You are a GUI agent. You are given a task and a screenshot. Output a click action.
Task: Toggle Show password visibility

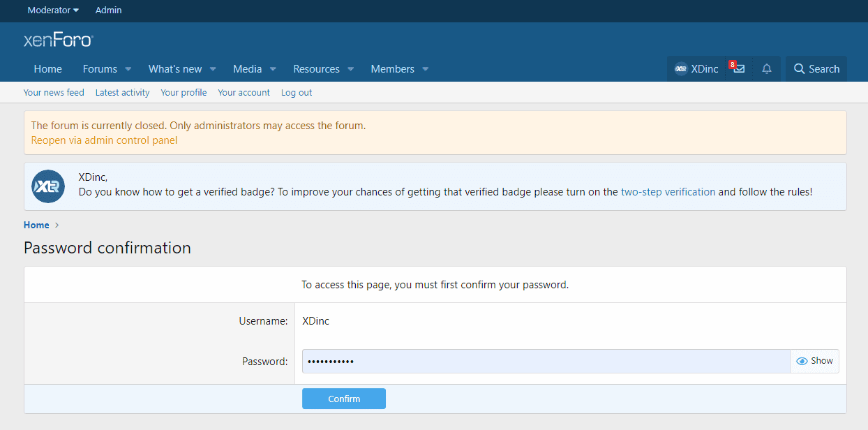coord(814,361)
